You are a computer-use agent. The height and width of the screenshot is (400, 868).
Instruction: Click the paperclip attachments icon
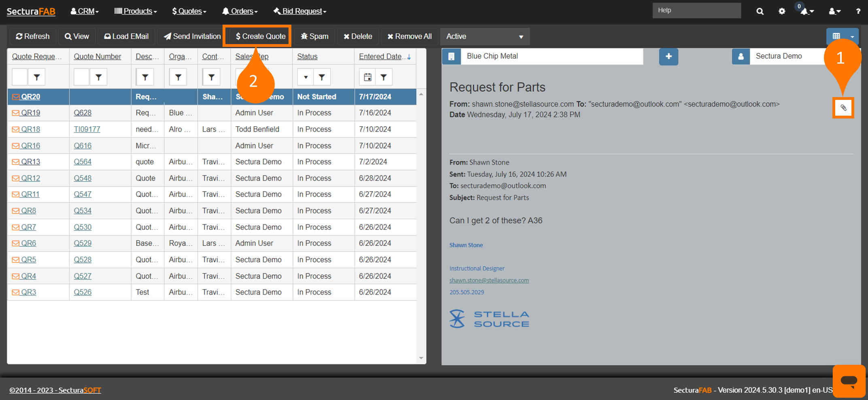pyautogui.click(x=843, y=108)
